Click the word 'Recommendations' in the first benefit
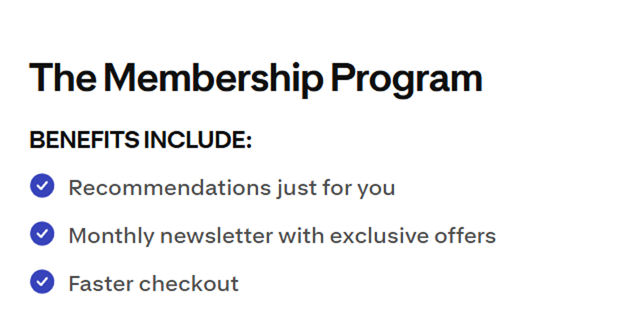Viewport: 644px width, 318px height. (x=169, y=188)
